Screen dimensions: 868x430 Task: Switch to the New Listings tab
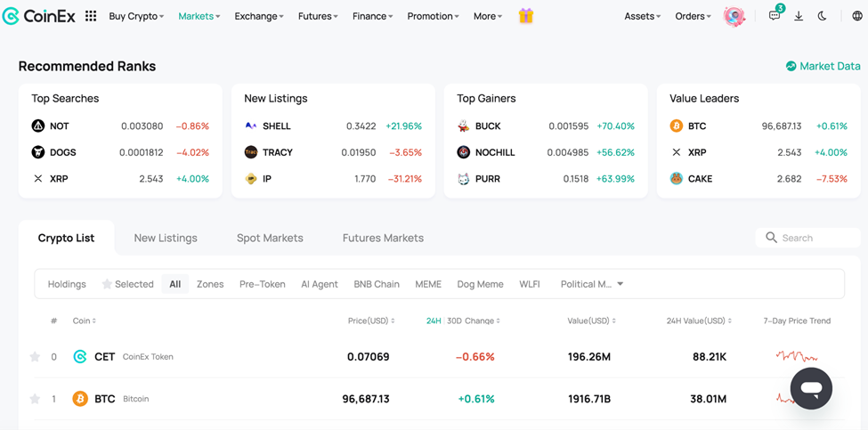coord(166,238)
